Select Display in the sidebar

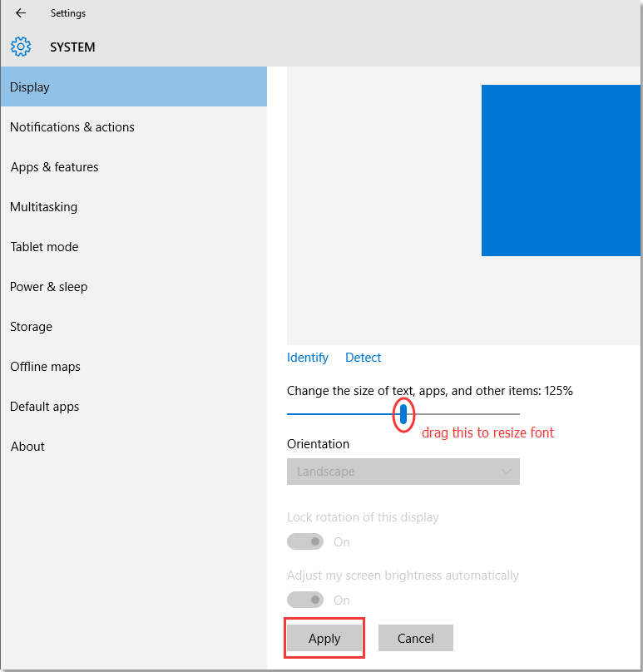point(134,87)
